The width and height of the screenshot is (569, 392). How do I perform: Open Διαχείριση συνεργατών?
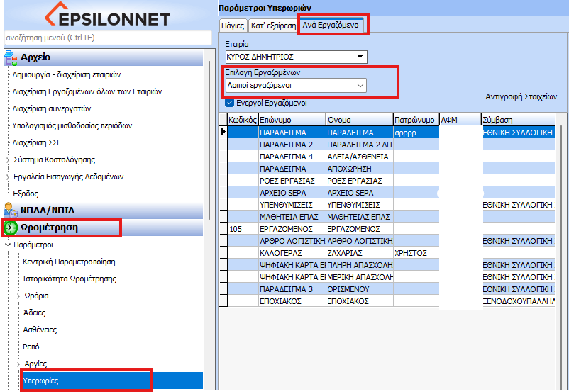click(x=52, y=108)
